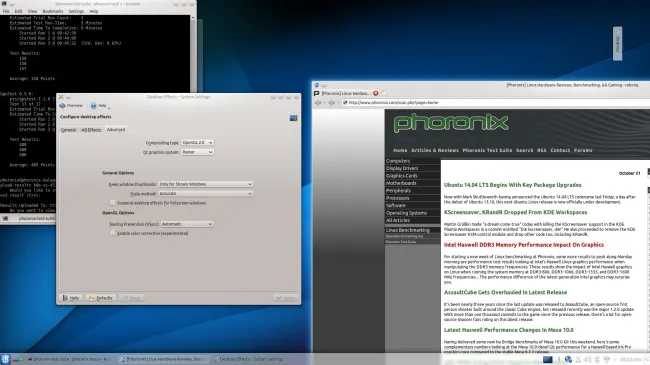Open Konsole File menu

pyautogui.click(x=6, y=11)
